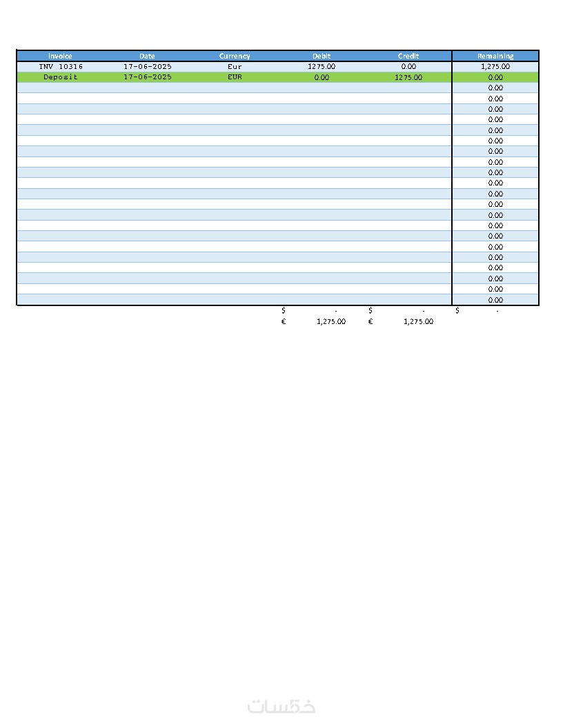Click the 1275.00 credit in Deposit row

(408, 77)
